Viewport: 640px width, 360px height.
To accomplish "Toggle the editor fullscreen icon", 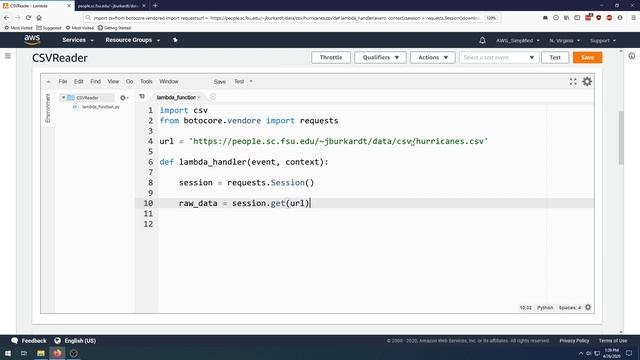I will click(x=573, y=82).
